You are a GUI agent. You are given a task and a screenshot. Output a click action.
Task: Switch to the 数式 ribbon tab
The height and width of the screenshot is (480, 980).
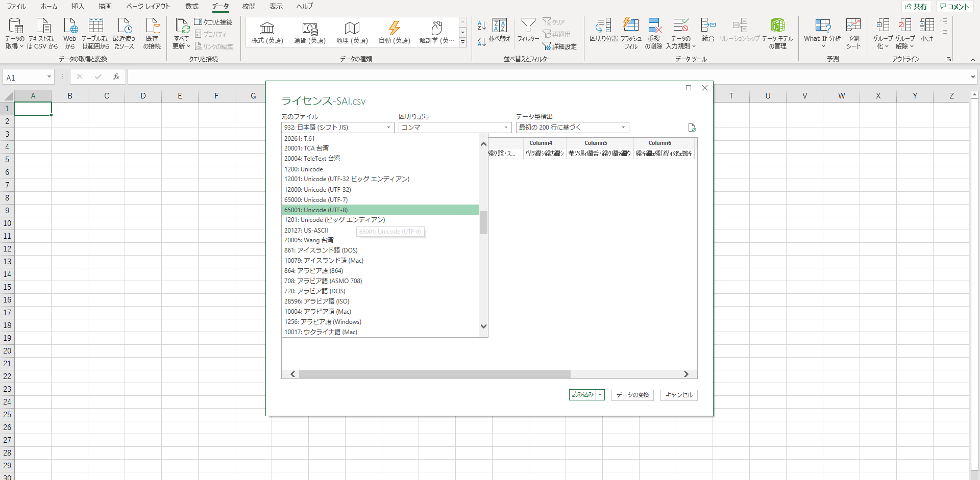tap(192, 7)
